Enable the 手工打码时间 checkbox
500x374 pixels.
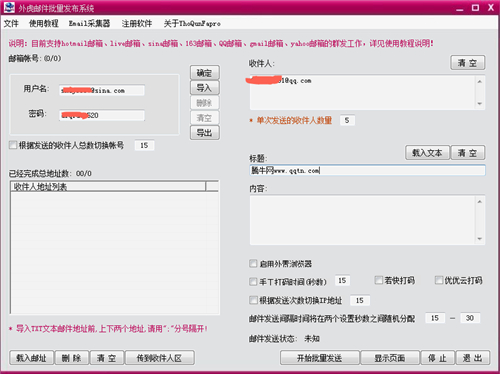coord(253,282)
